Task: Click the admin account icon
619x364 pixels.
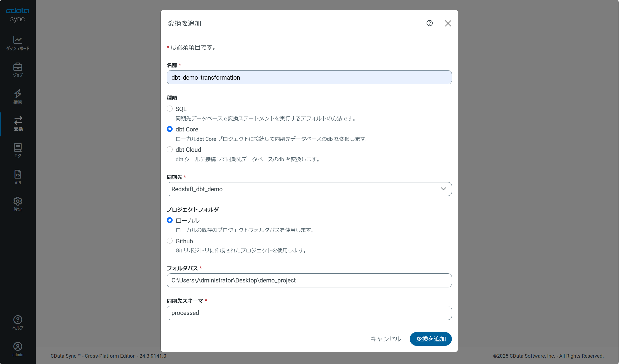Action: [18, 349]
